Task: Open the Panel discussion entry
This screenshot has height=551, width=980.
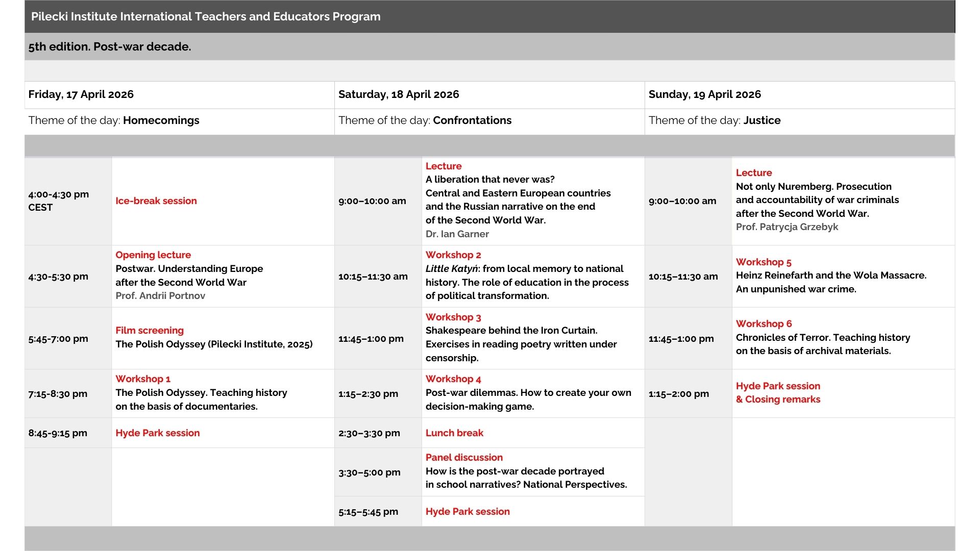Action: click(464, 458)
